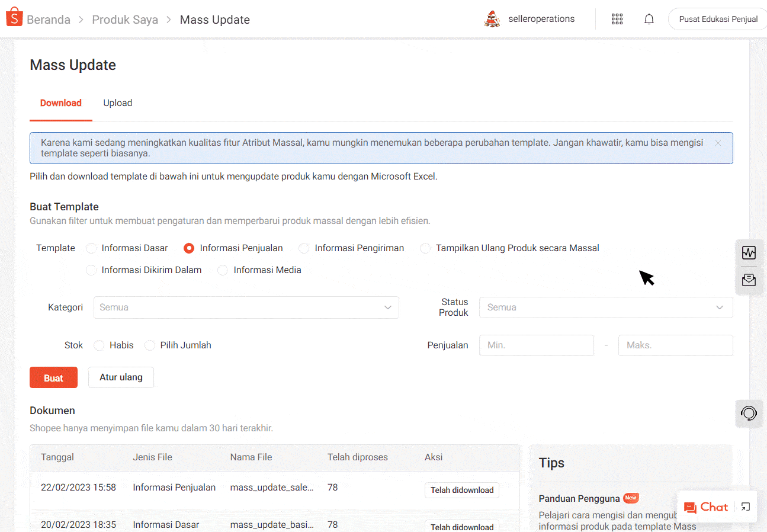Open the apps grid menu icon
Viewport: 767px width, 532px height.
[617, 19]
